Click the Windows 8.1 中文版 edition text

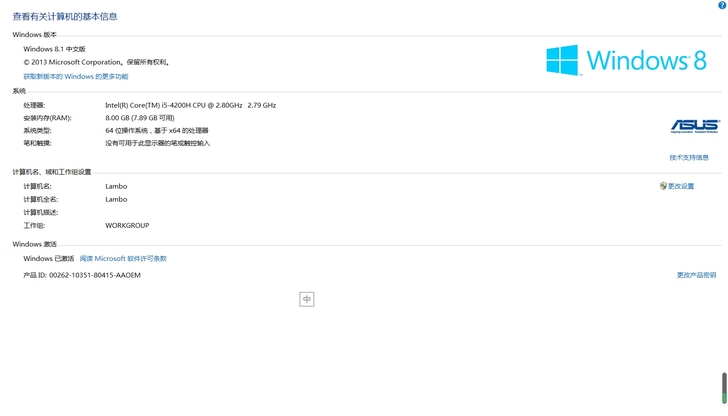(x=55, y=48)
